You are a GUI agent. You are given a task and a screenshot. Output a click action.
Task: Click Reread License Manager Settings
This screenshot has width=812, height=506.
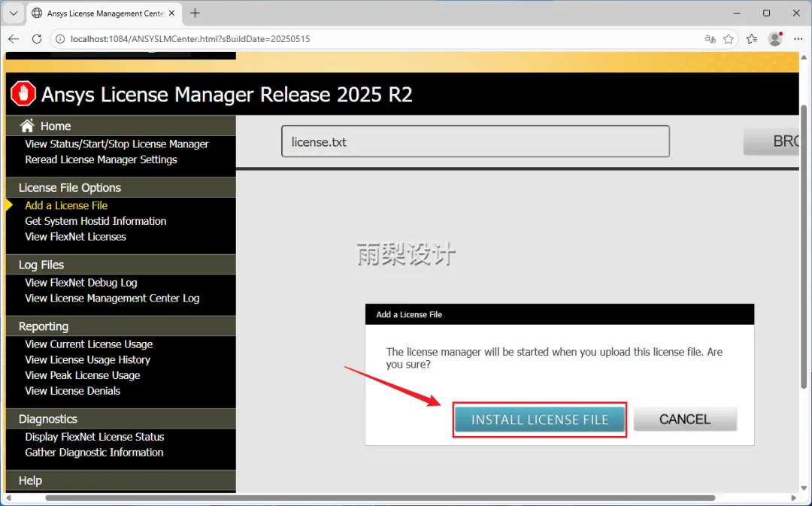101,159
